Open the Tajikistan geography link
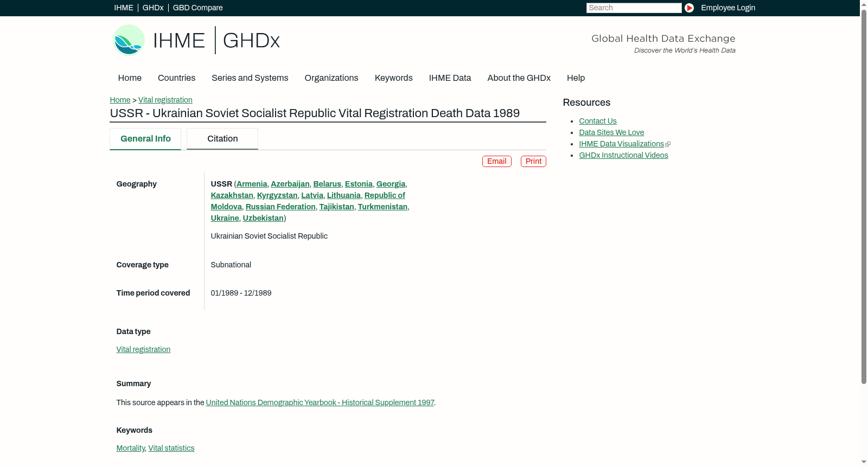 337,207
